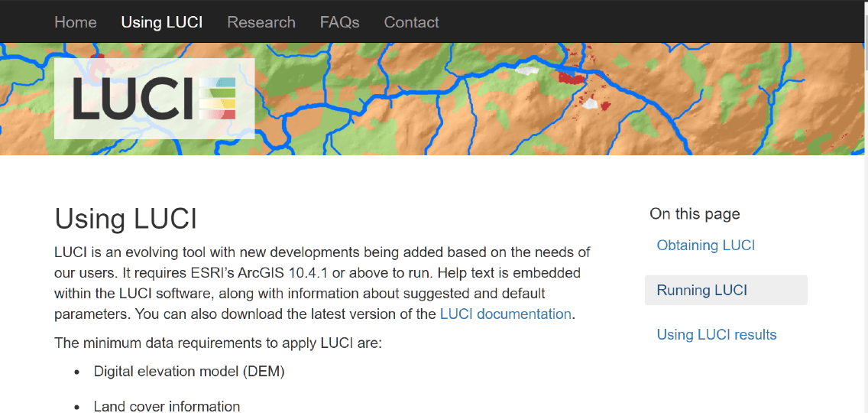The image size is (868, 413).
Task: Click the LUCI logo text
Action: 134,99
